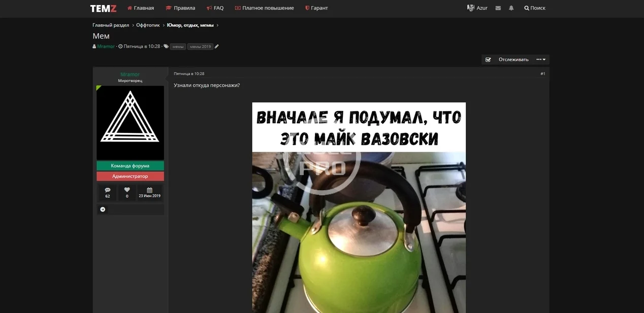Open the Гарант menu item
644x313 pixels.
point(316,8)
